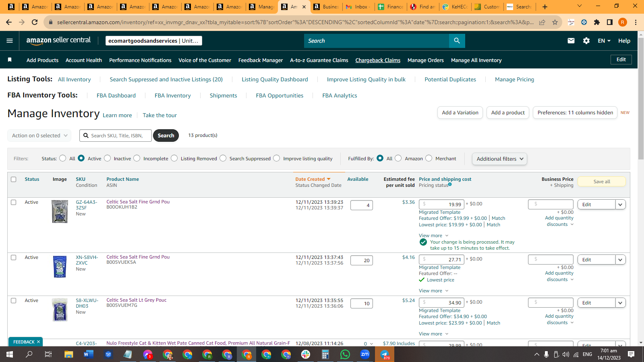The width and height of the screenshot is (644, 362).
Task: Open the messages envelope icon
Action: (x=571, y=41)
